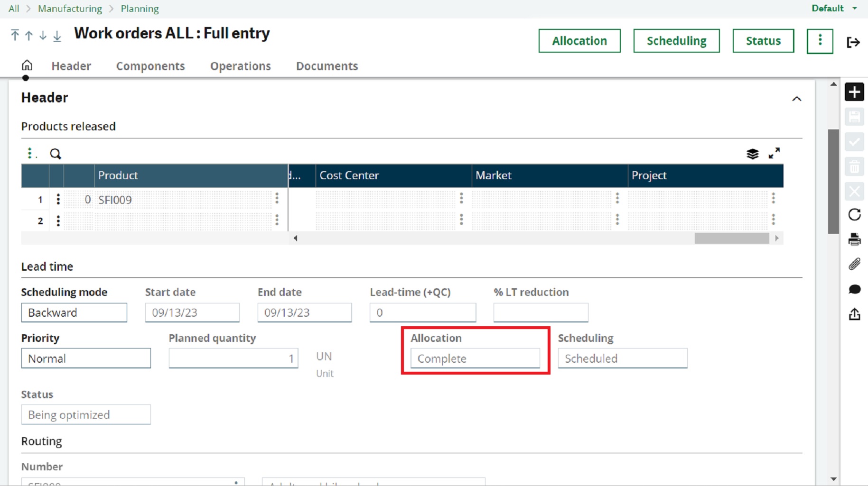Refresh the record using the refresh icon
Image resolution: width=868 pixels, height=486 pixels.
coord(855,215)
